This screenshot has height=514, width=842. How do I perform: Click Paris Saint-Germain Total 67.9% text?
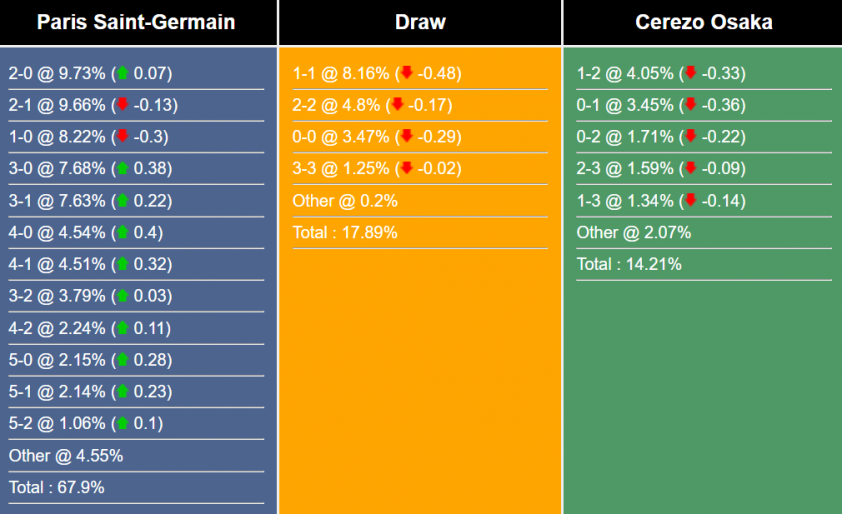click(57, 488)
